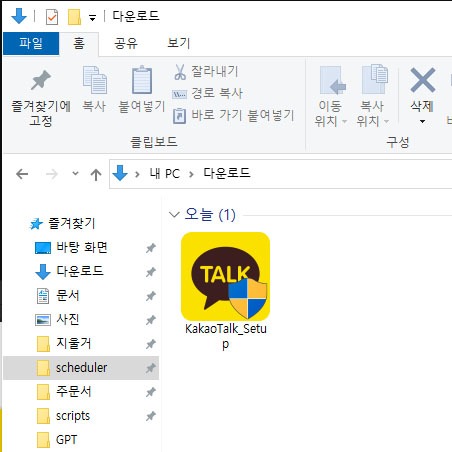Viewport: 452px width, 452px height.
Task: Open scheduler folder in the sidebar
Action: 82,368
